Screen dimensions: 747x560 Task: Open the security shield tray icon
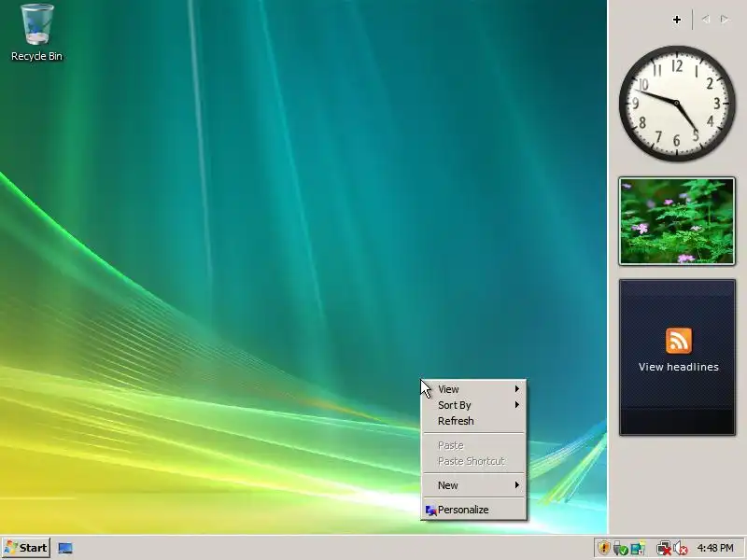pyautogui.click(x=603, y=548)
